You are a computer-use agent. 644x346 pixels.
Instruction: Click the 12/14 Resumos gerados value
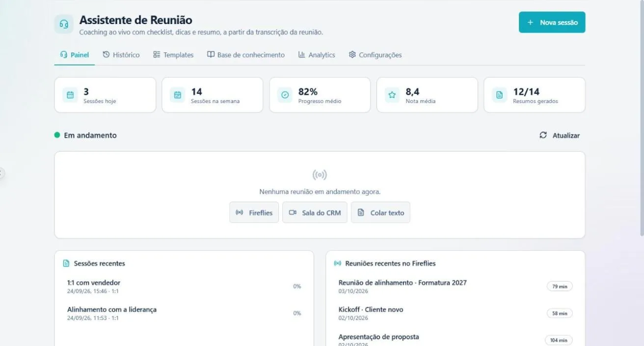(x=526, y=92)
